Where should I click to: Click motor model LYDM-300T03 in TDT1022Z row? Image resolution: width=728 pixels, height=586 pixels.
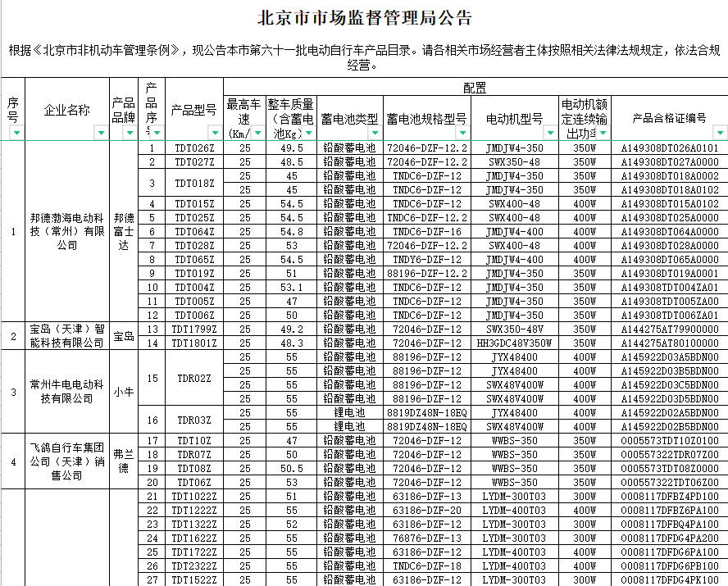(x=514, y=496)
